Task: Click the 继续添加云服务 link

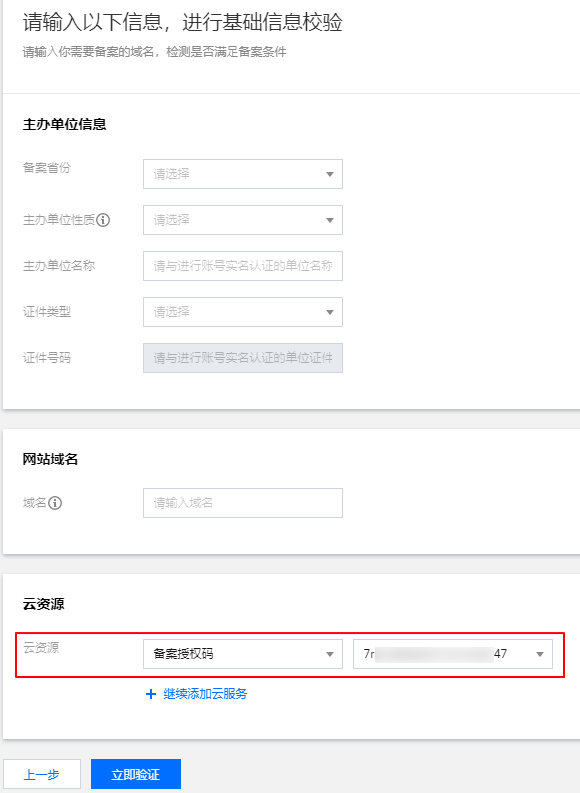Action: [x=205, y=694]
